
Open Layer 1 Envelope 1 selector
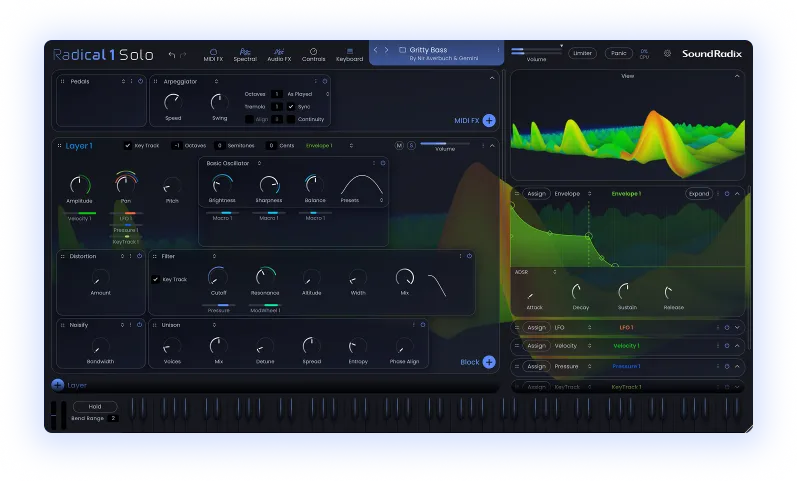tap(329, 146)
